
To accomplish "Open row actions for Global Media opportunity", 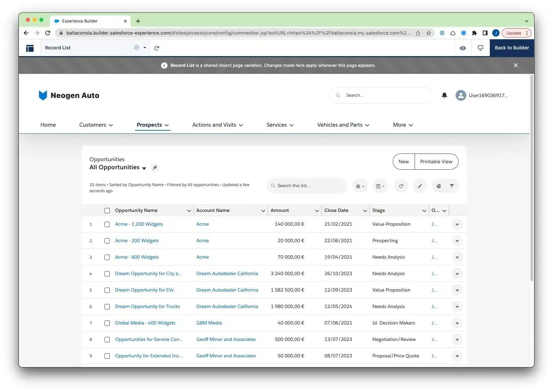I will 457,323.
